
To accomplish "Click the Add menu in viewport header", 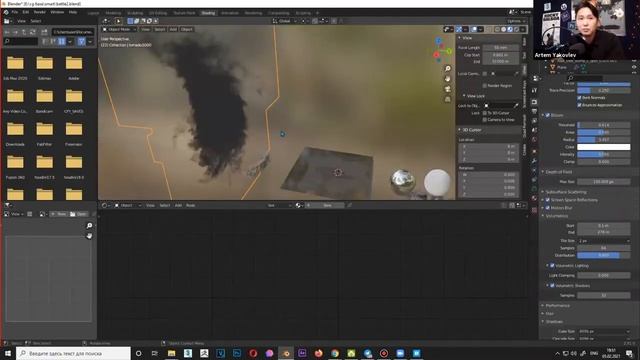I will pos(173,29).
